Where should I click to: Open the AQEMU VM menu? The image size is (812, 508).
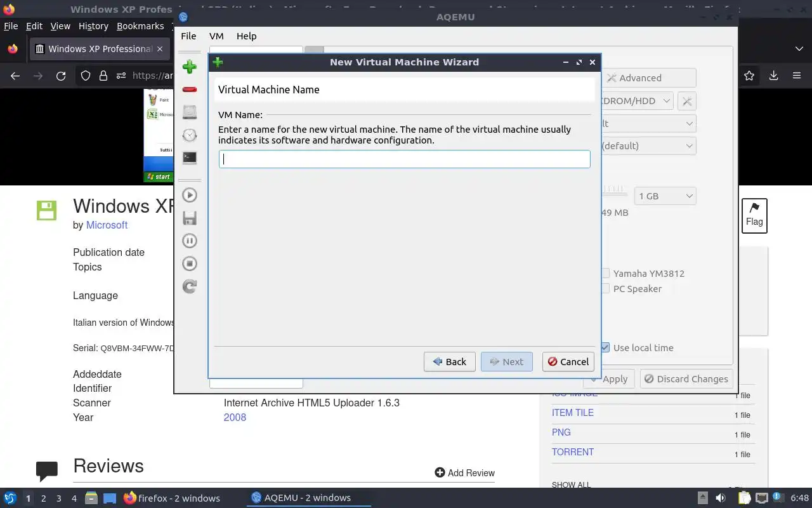tap(216, 36)
